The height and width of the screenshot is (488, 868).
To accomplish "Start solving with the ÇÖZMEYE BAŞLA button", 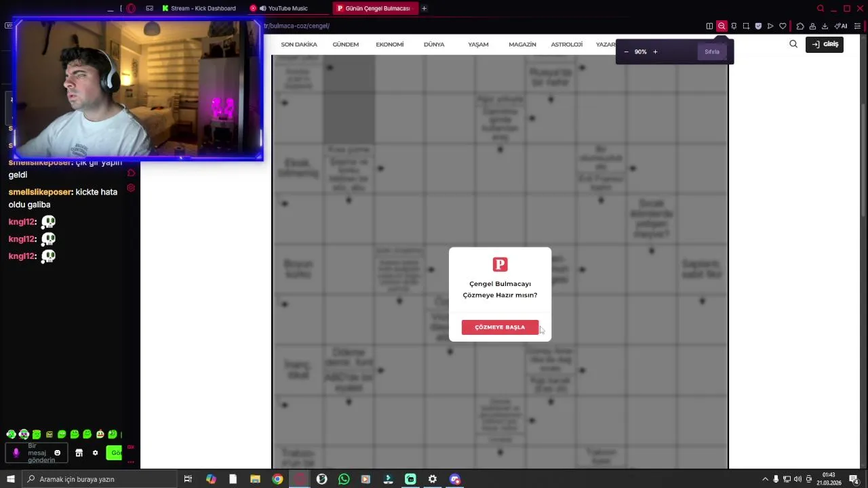I will [x=500, y=327].
